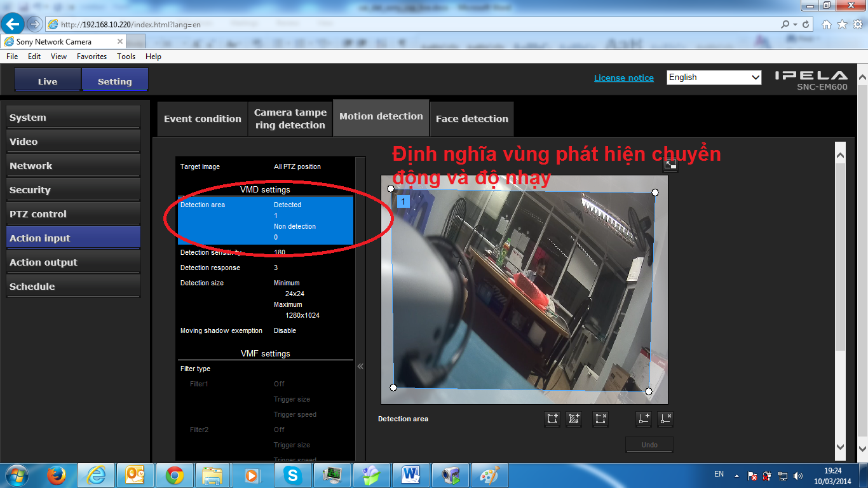Open Camera tampering detection tab
The image size is (868, 488).
(x=290, y=119)
